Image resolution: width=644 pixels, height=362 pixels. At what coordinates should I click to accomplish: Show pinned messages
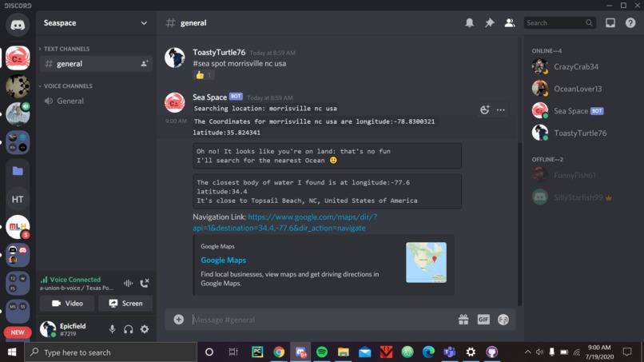point(490,23)
